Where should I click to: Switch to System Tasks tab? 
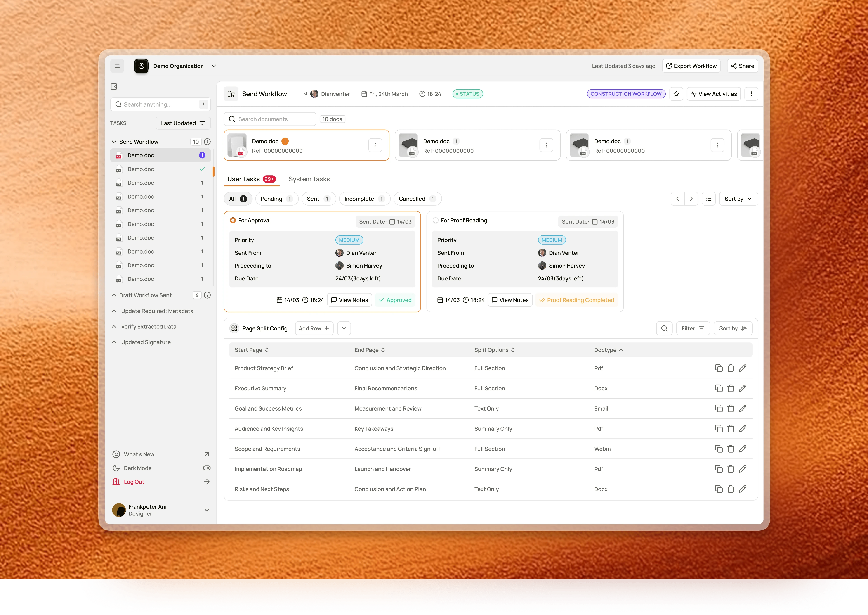pos(309,179)
